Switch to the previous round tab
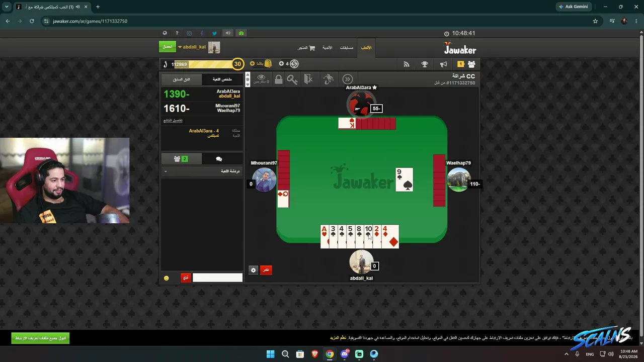 (182, 79)
